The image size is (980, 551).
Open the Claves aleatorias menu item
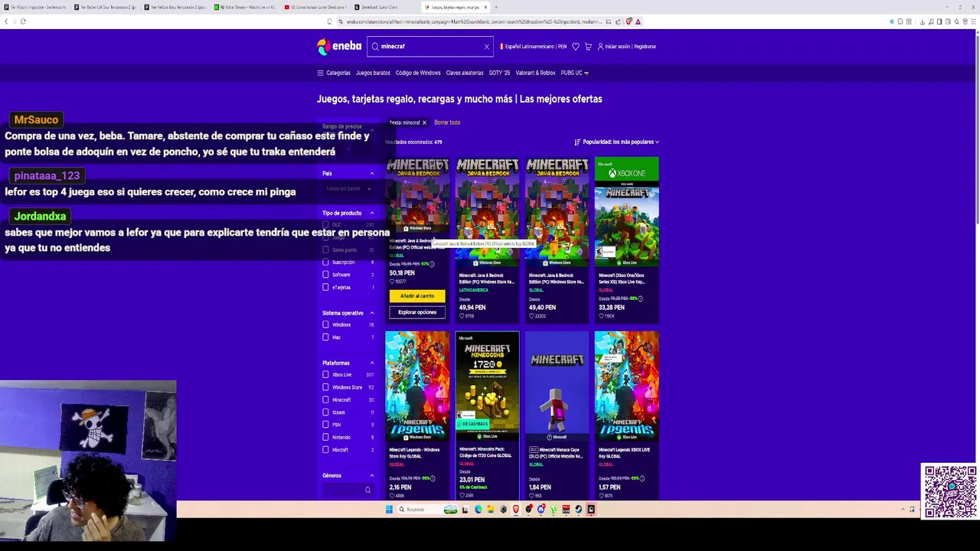click(x=465, y=73)
